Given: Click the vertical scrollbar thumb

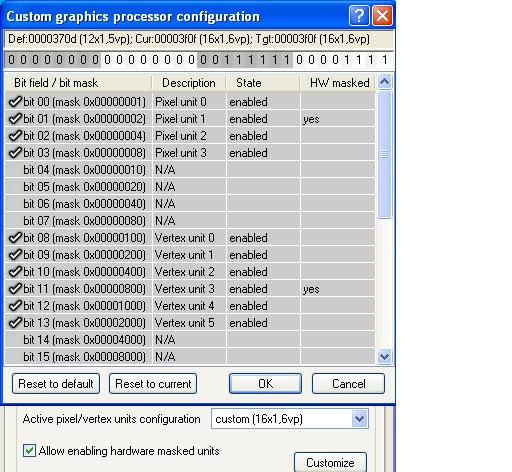Looking at the screenshot, I should pyautogui.click(x=384, y=155).
